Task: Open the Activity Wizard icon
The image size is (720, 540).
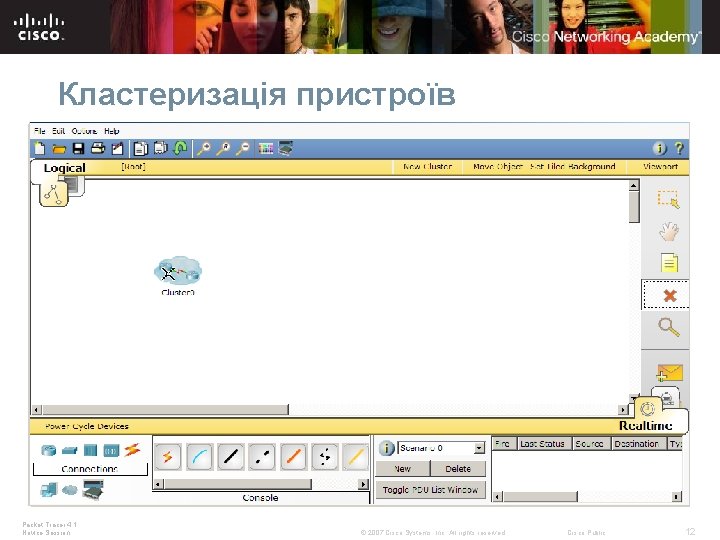Action: tap(118, 148)
